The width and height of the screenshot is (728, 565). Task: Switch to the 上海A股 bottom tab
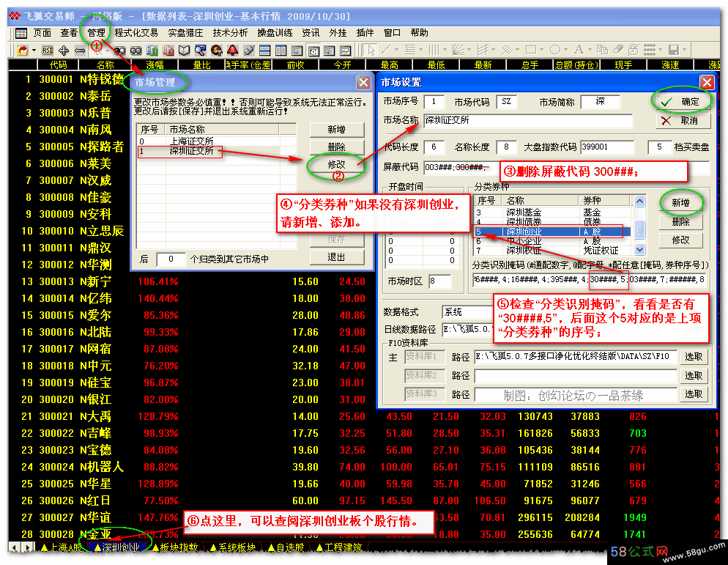(61, 548)
